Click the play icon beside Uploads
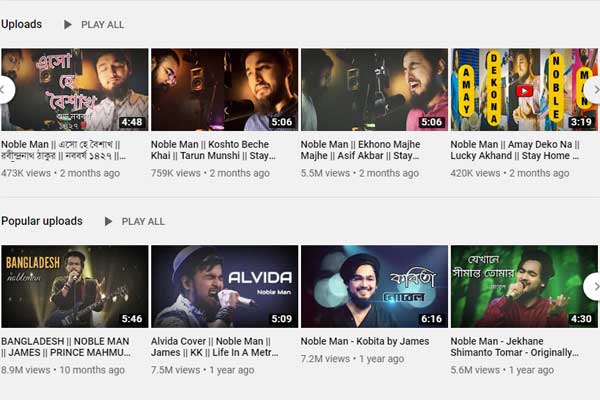Screen dimensions: 600x400 point(68,24)
